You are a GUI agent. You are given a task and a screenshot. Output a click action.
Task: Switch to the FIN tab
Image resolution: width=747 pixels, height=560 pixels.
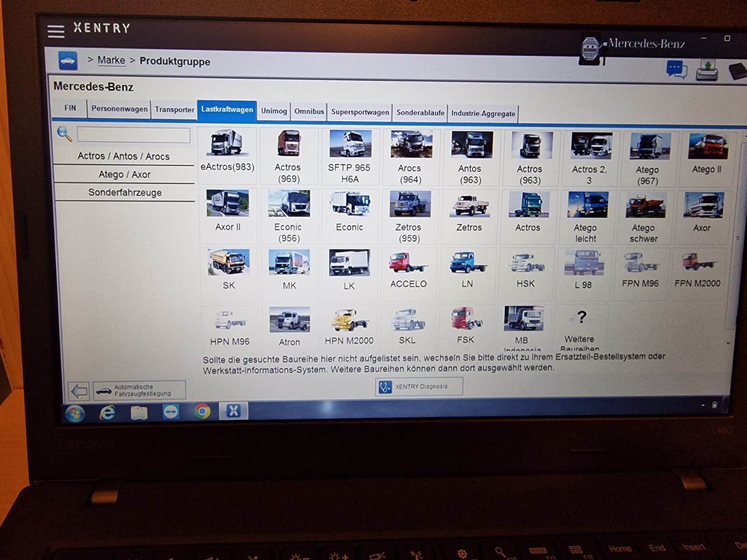pos(70,108)
